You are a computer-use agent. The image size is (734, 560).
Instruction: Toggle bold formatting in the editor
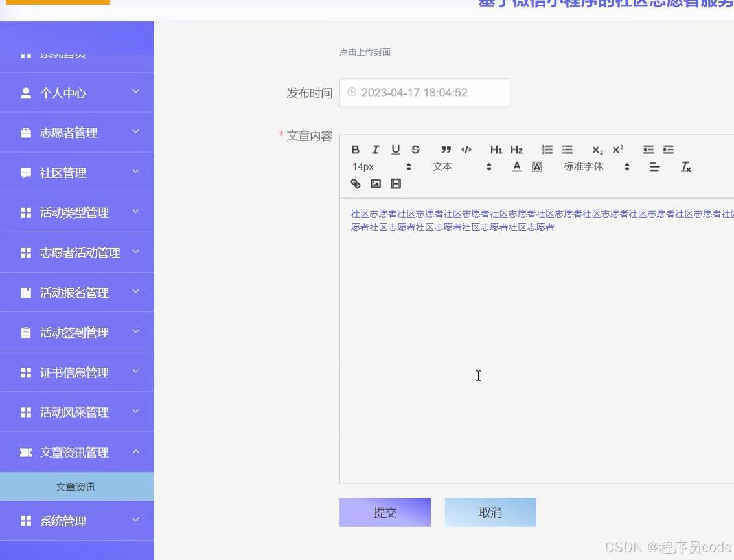(356, 150)
